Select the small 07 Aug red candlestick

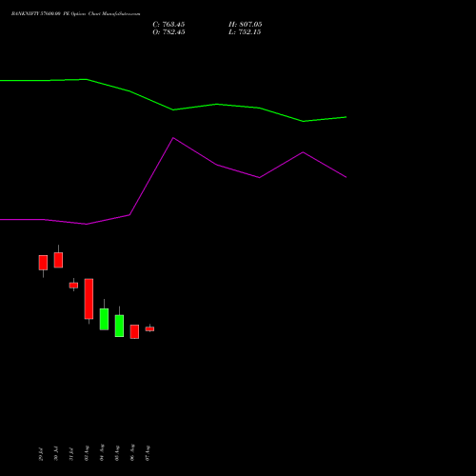(x=149, y=329)
